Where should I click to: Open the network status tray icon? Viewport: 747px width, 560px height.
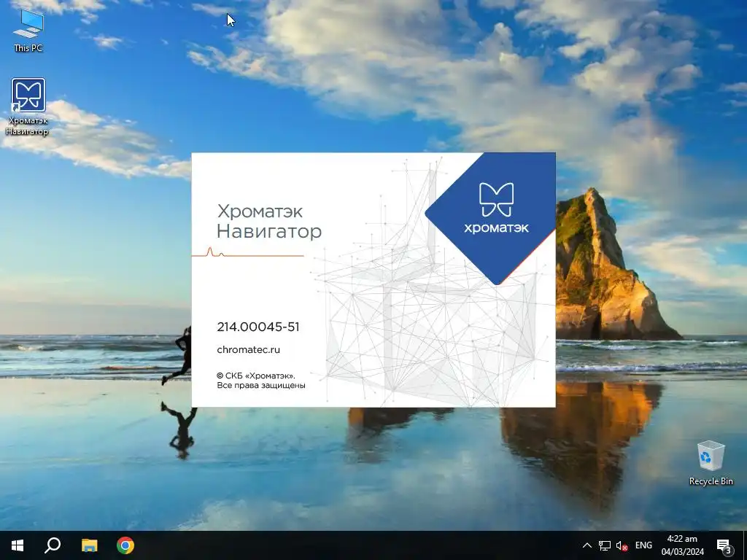coord(605,545)
